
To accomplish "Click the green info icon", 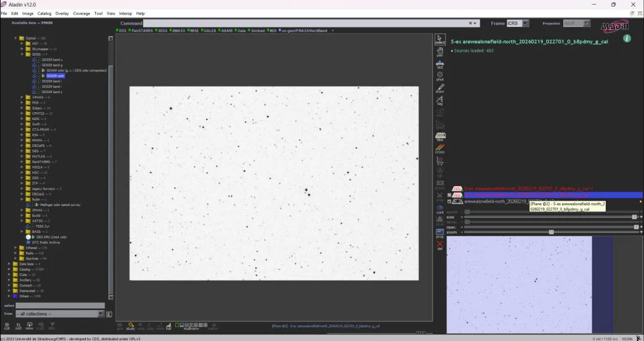I will [627, 39].
